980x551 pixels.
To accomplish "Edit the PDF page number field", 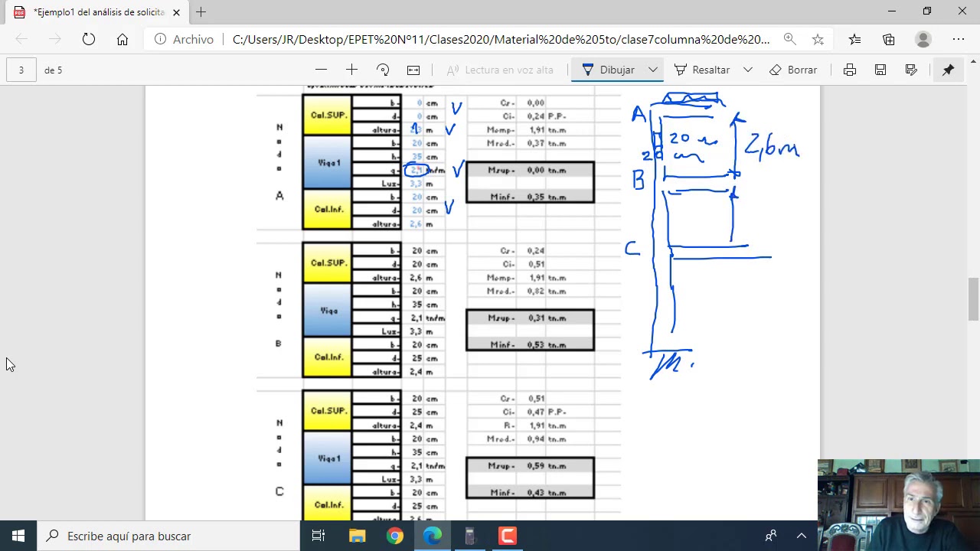I will point(21,70).
